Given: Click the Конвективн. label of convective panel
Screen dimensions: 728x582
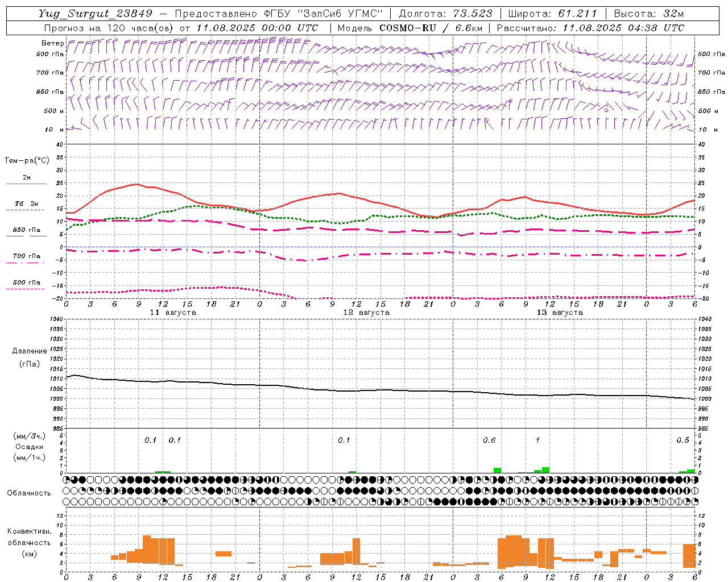Looking at the screenshot, I should tap(29, 531).
